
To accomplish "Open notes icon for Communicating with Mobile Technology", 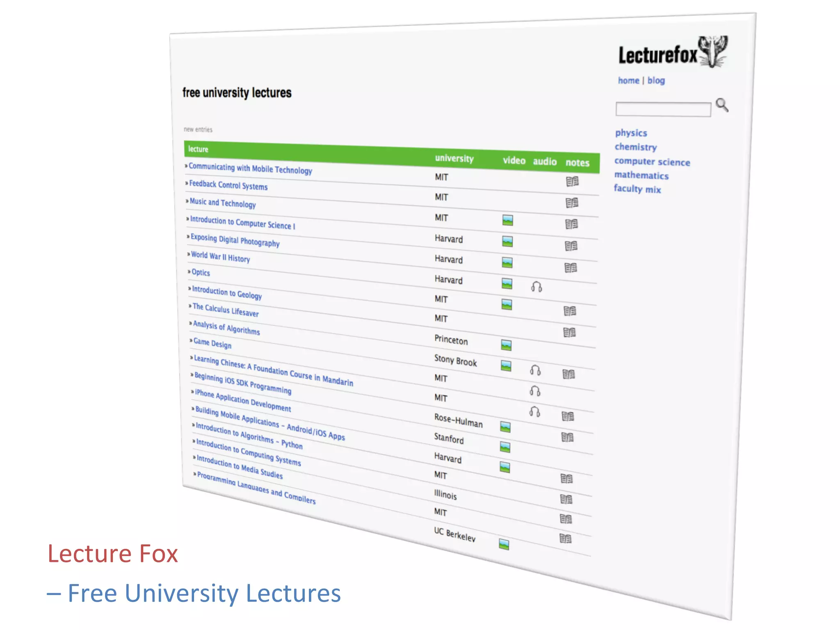I will 572,181.
